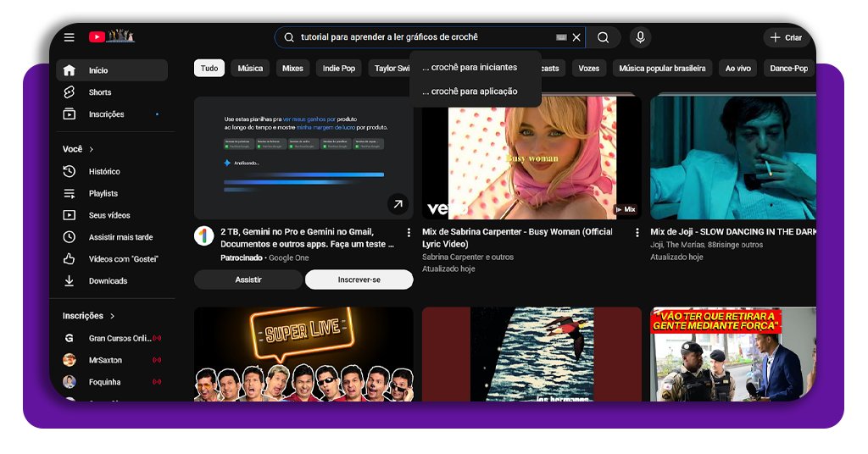Click the Criar button

point(786,37)
